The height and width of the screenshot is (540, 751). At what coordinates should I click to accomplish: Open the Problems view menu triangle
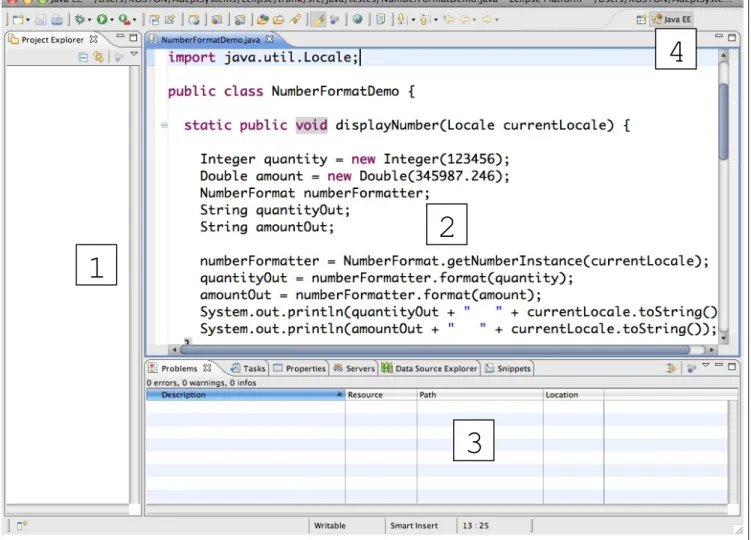pos(705,366)
